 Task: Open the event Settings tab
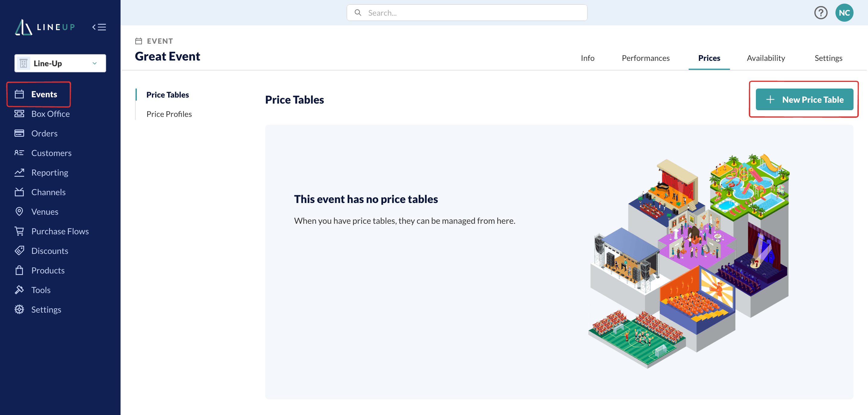pos(828,58)
